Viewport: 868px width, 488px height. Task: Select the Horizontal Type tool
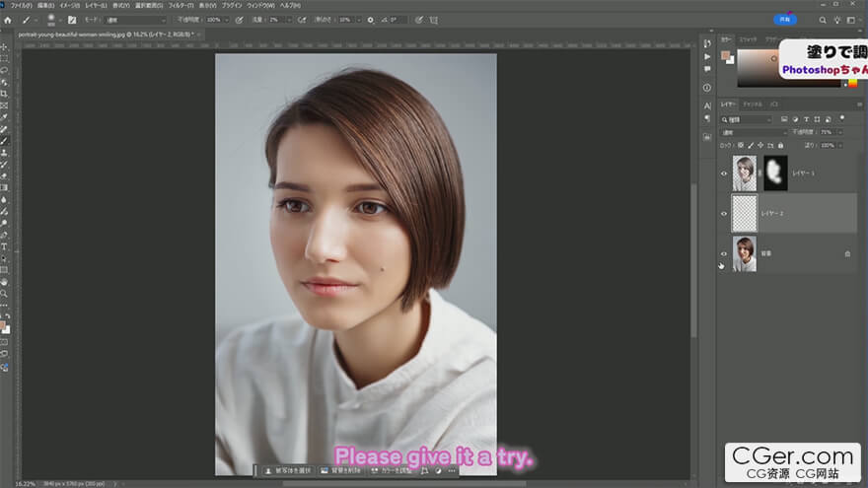pos(5,245)
